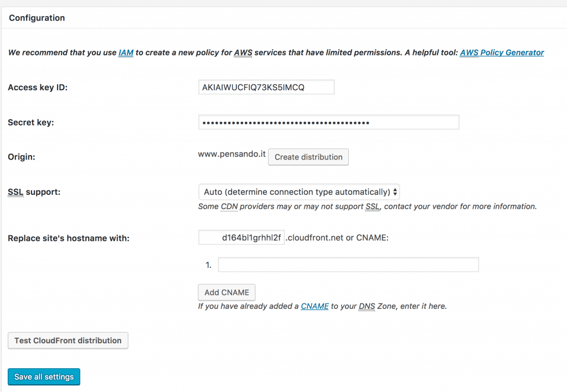Click the empty CNAME input field numbered 1
567x392 pixels.
(x=348, y=264)
